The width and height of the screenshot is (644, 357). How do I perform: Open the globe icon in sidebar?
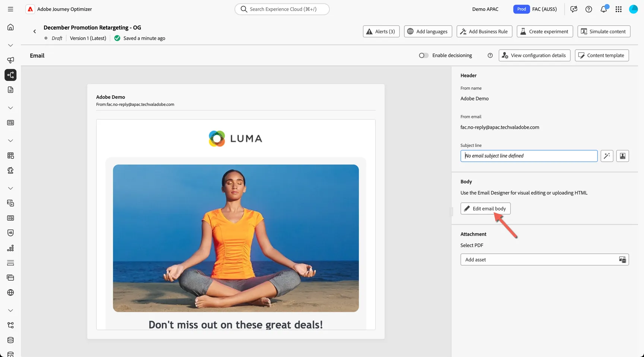click(x=10, y=293)
